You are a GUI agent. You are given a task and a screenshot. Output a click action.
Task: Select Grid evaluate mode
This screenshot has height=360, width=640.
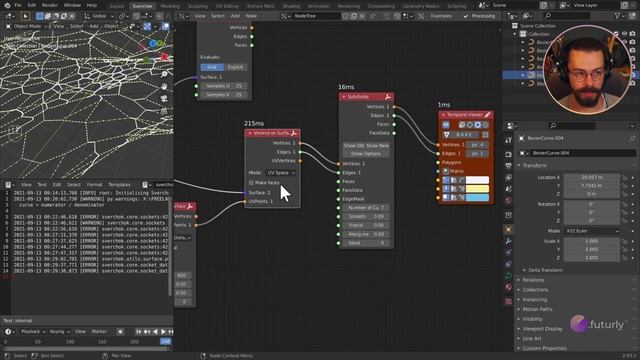coord(212,67)
